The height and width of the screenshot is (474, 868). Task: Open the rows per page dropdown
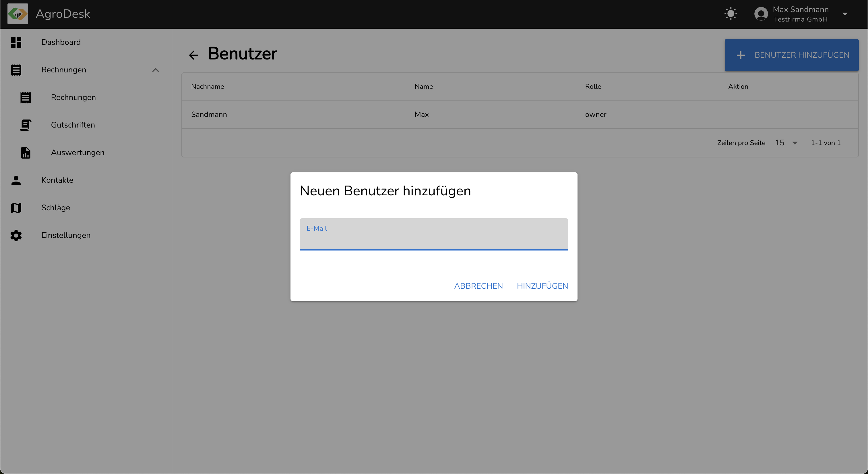[786, 143]
